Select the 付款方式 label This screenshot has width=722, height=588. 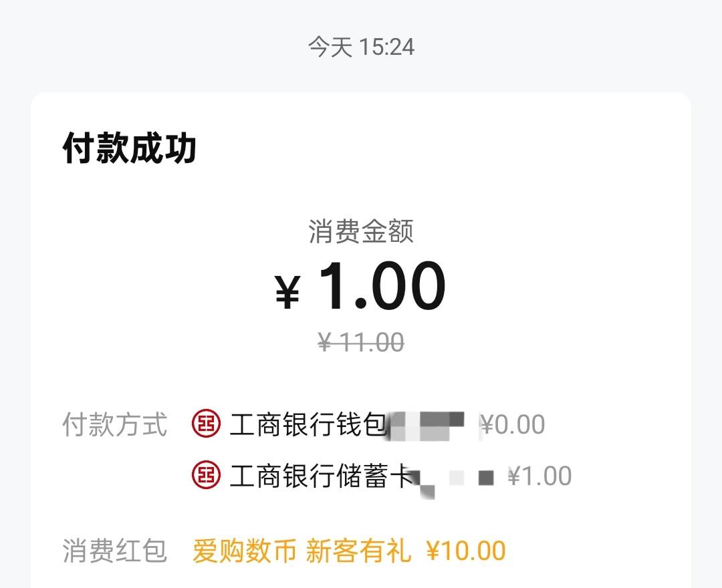[x=114, y=424]
